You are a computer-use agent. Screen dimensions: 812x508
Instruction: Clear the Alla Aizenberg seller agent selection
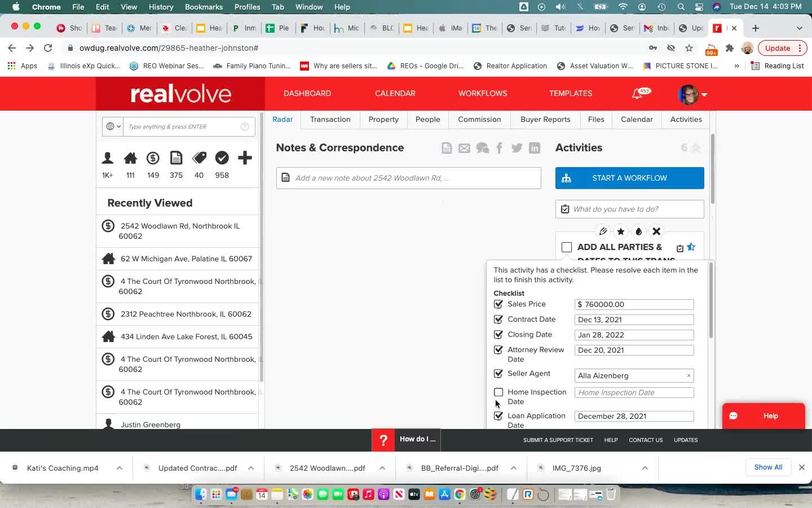[x=689, y=376]
